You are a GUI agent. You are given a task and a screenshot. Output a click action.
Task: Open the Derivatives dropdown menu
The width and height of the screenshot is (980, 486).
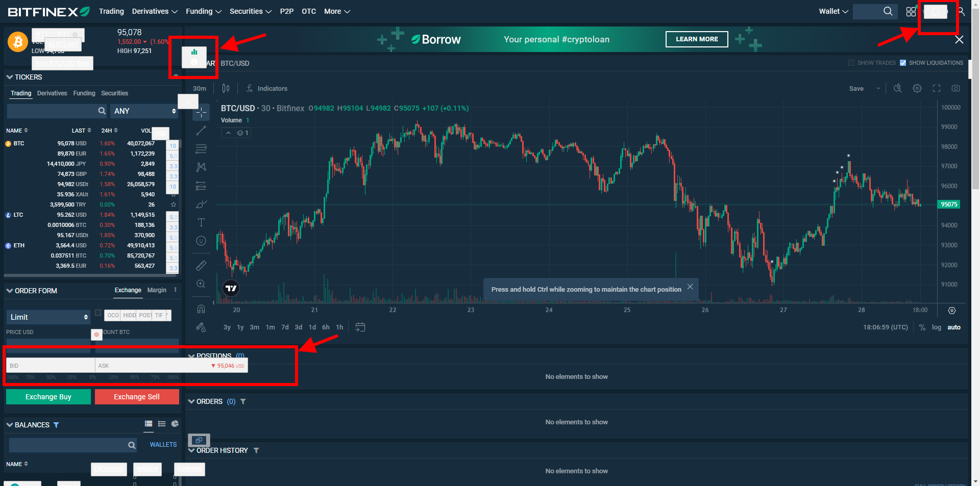click(155, 11)
